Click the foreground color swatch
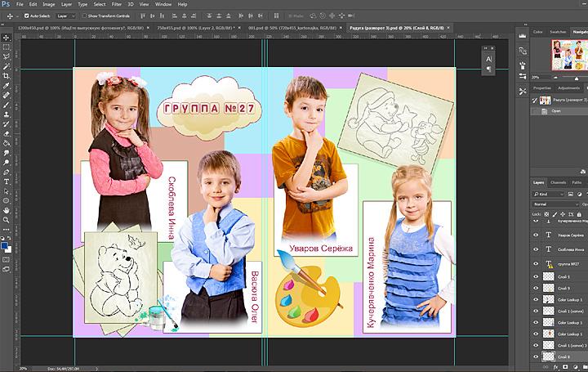This screenshot has width=588, height=372. tap(4, 246)
